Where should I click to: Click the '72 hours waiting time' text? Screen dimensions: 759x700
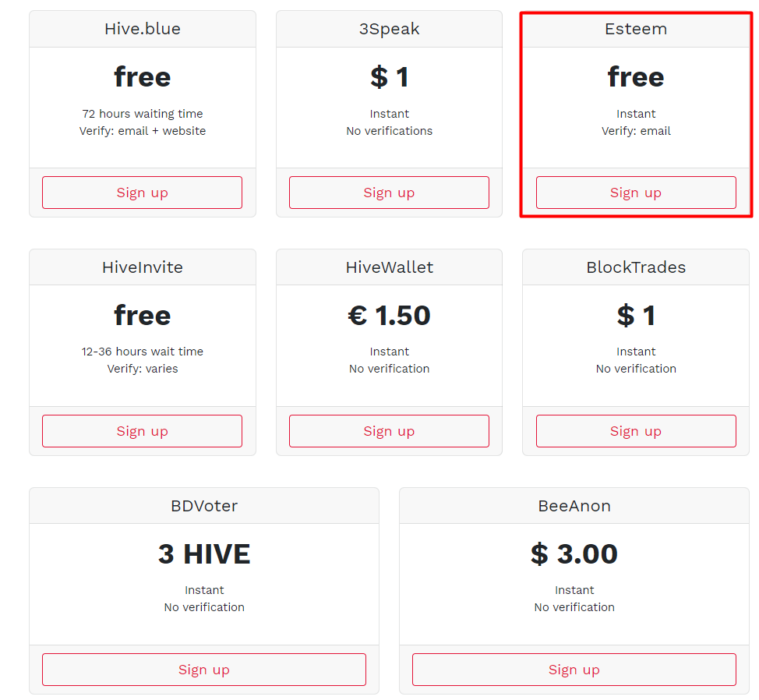click(x=143, y=114)
